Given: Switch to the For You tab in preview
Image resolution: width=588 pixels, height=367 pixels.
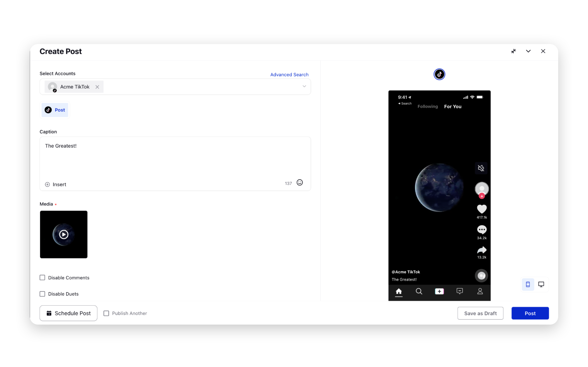Looking at the screenshot, I should (452, 106).
